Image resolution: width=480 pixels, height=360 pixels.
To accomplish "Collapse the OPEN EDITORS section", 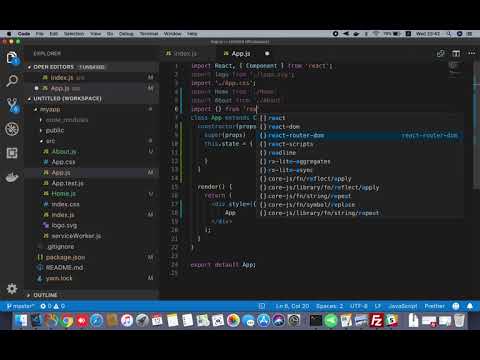I will click(x=54, y=67).
